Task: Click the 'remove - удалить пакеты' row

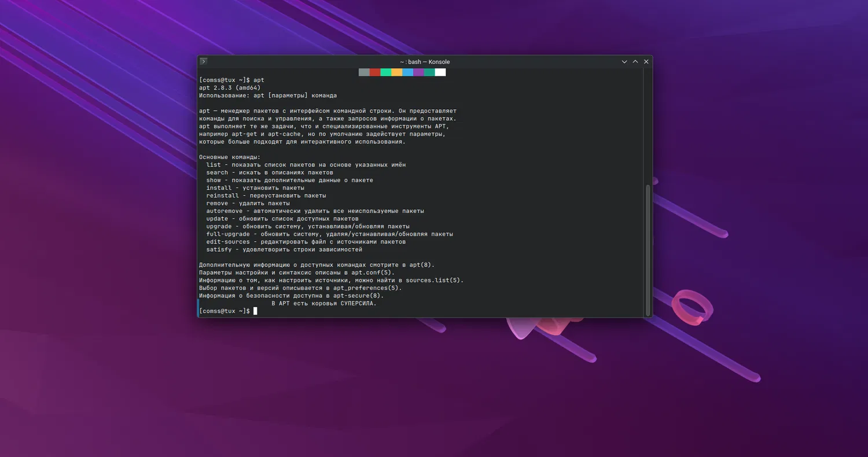Action: [248, 204]
